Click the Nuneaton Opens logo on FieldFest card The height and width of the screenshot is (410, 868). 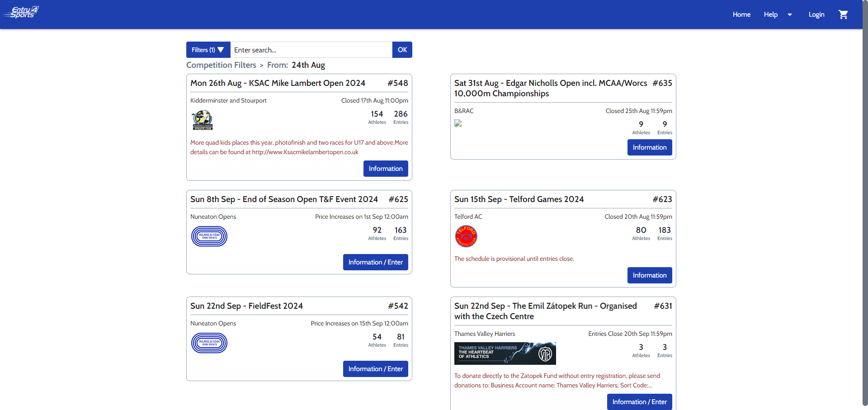(x=209, y=343)
